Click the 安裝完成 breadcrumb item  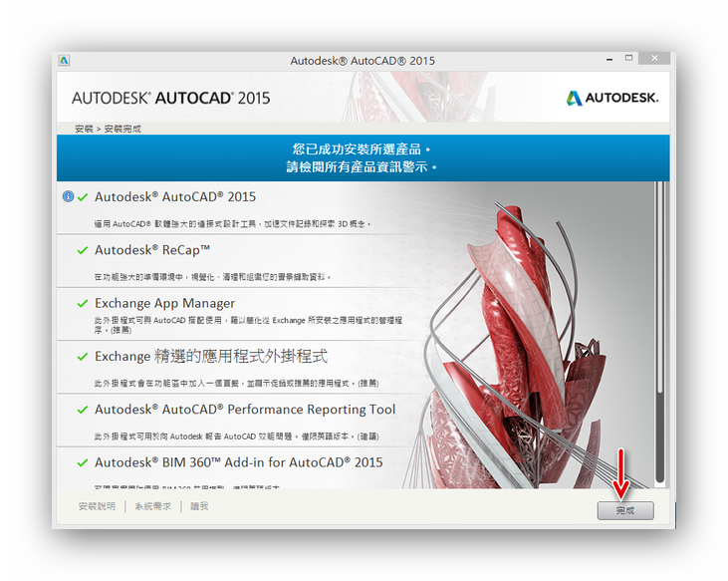pyautogui.click(x=122, y=129)
